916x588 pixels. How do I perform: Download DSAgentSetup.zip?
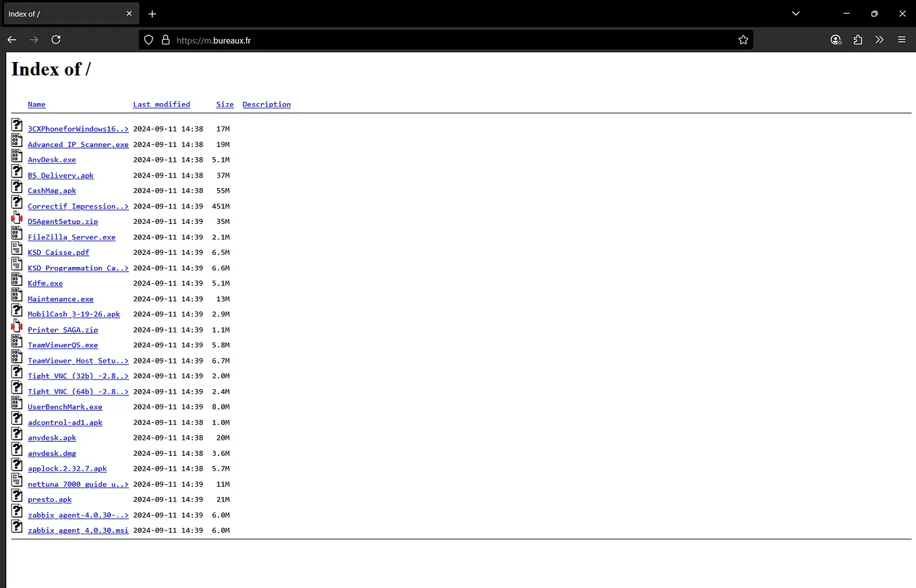click(x=63, y=222)
